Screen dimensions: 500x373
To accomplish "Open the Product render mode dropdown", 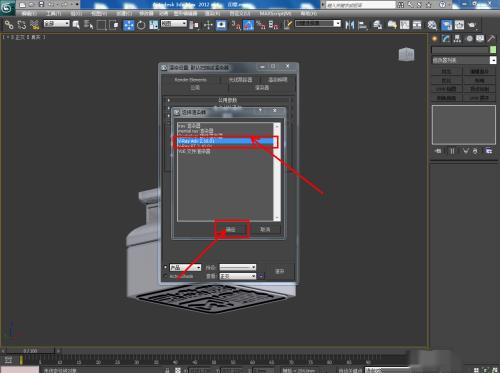I will (185, 267).
